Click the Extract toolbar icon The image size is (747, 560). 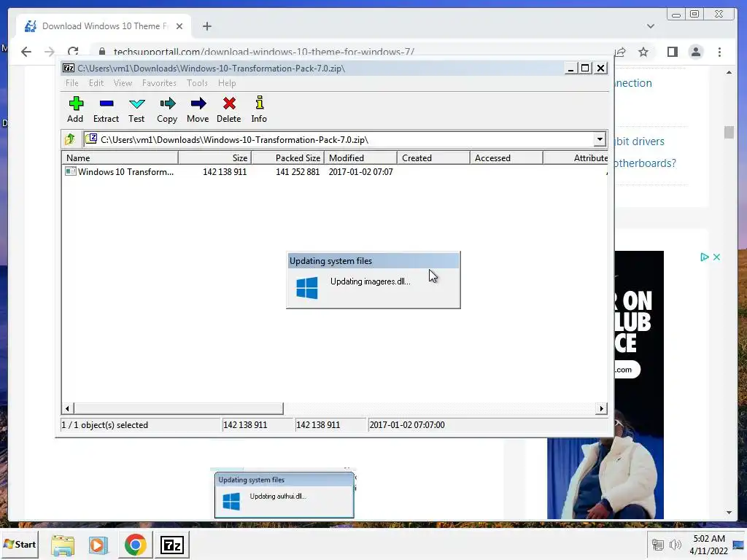click(106, 109)
